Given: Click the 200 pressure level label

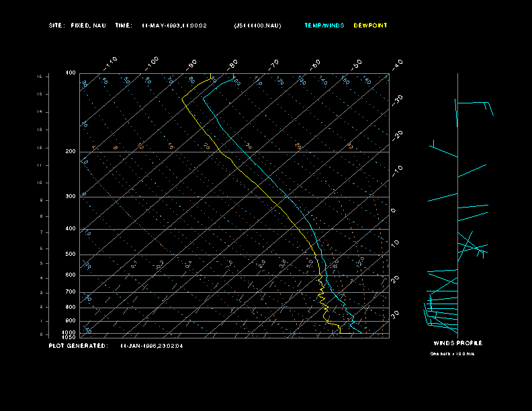Looking at the screenshot, I should (x=70, y=152).
